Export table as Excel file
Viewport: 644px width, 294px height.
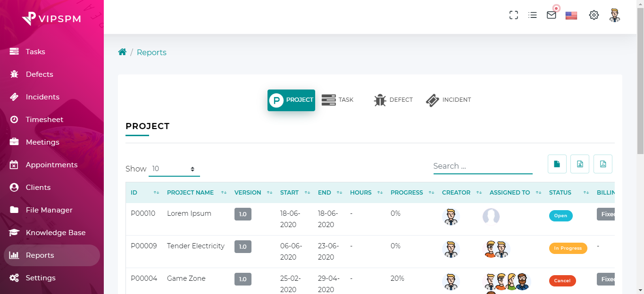click(x=580, y=164)
